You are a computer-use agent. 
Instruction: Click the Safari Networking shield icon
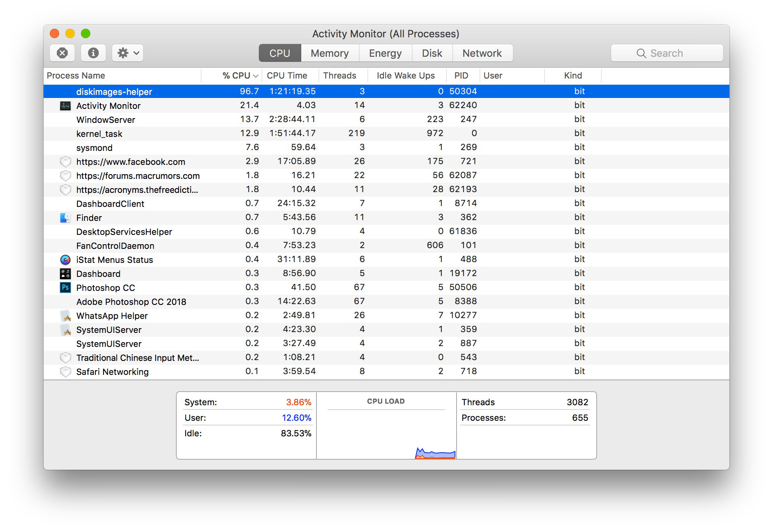65,372
